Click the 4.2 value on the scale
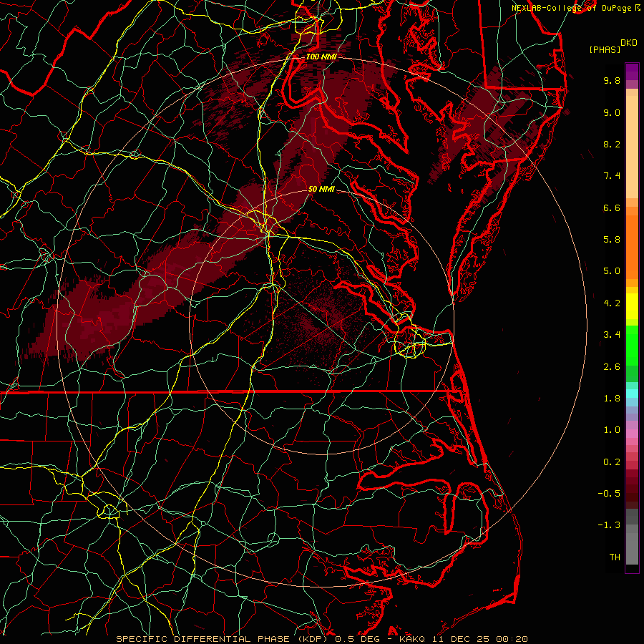644x644 pixels. pyautogui.click(x=612, y=303)
